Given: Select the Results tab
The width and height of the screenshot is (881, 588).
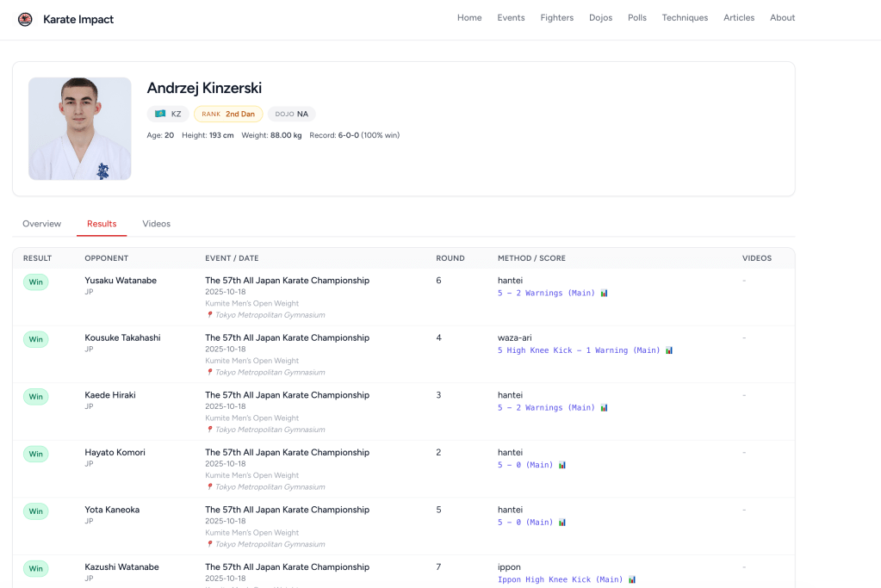Looking at the screenshot, I should click(x=102, y=224).
